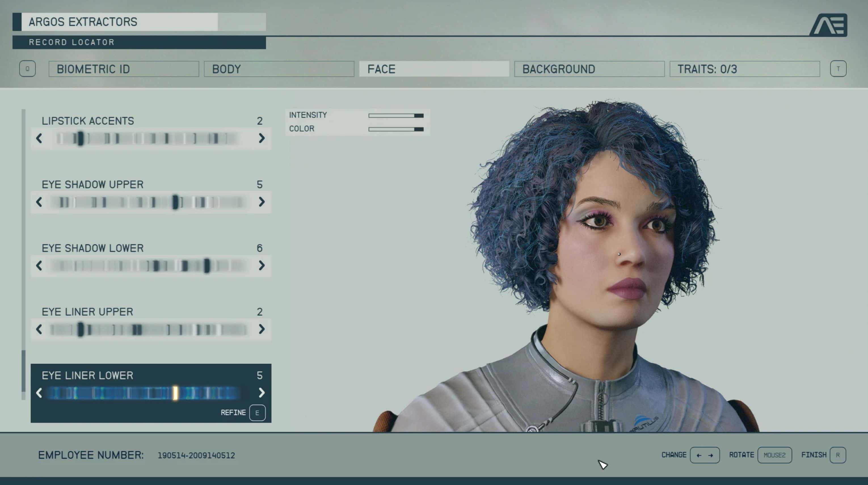
Task: Open the Traits: 0/3 tab
Action: pos(744,69)
